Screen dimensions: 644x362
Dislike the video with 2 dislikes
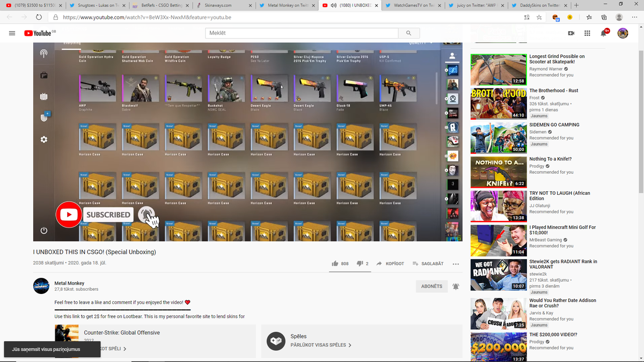point(363,264)
